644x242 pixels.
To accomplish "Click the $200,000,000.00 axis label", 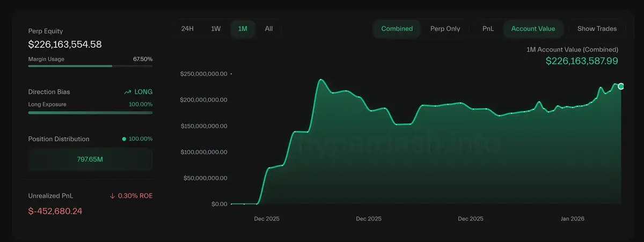I will point(204,100).
